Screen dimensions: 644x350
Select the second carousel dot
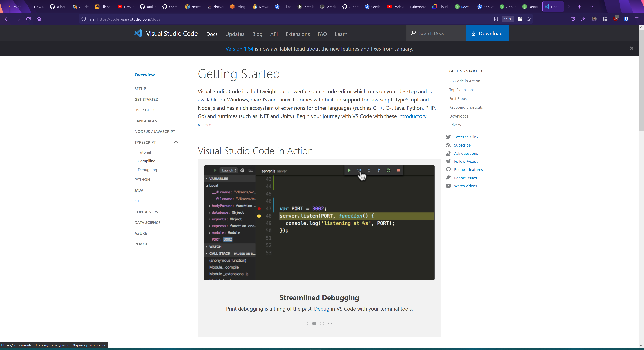coord(314,323)
